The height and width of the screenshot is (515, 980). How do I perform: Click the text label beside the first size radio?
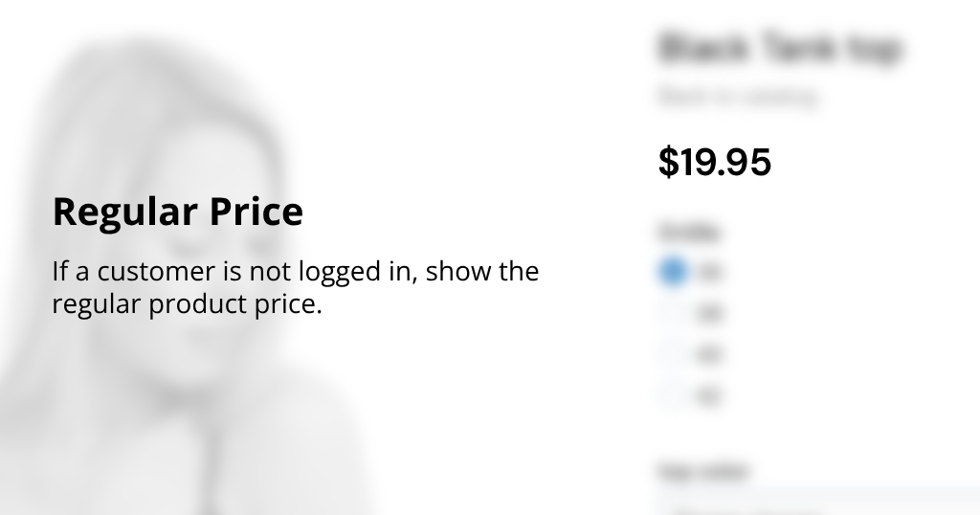(709, 272)
